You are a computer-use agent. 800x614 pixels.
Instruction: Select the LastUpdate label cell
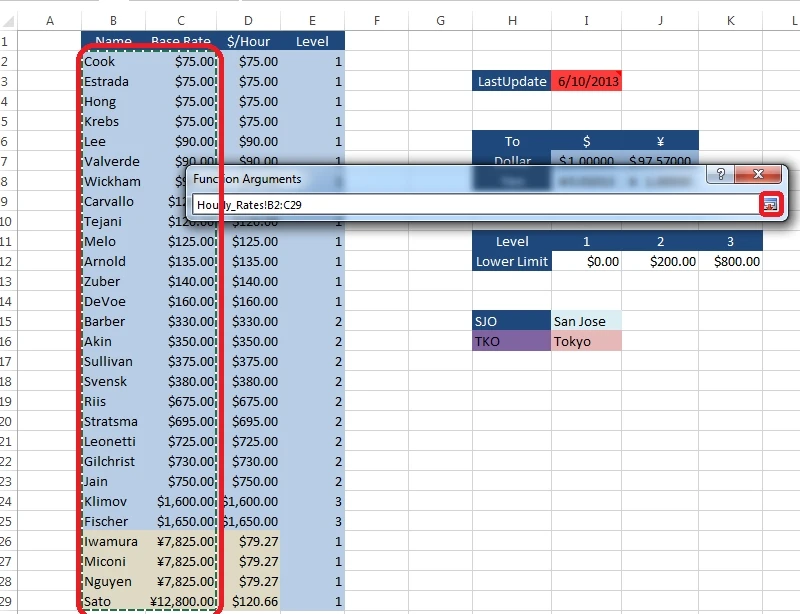[x=512, y=81]
